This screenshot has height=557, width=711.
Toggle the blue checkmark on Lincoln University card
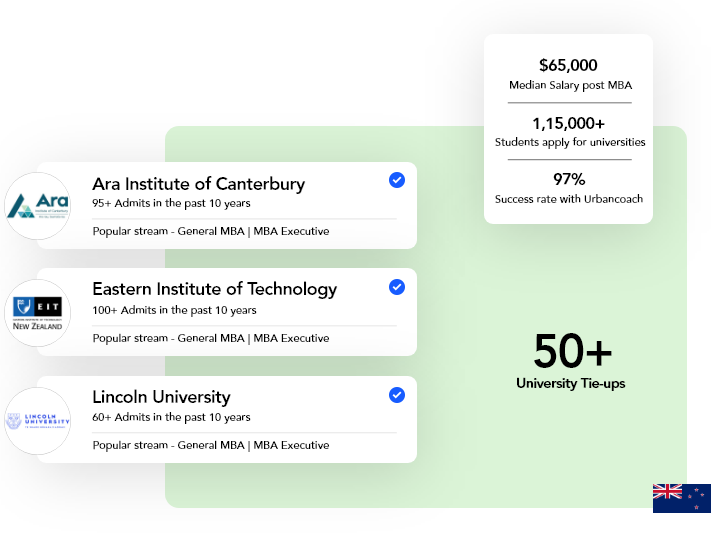397,395
